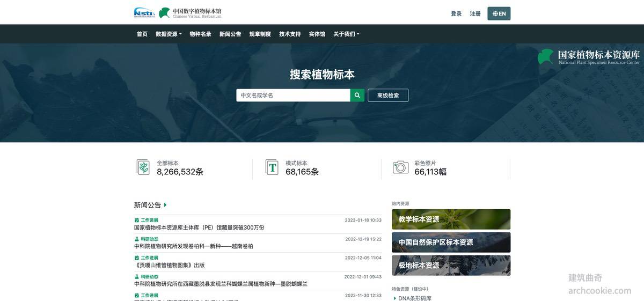Open the 教学标本资源 banner
The height and width of the screenshot is (301, 644).
[x=451, y=219]
